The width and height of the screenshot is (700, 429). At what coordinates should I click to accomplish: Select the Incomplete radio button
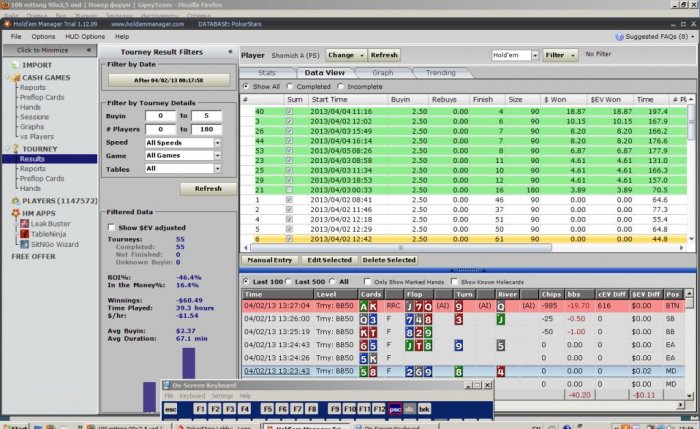click(341, 86)
